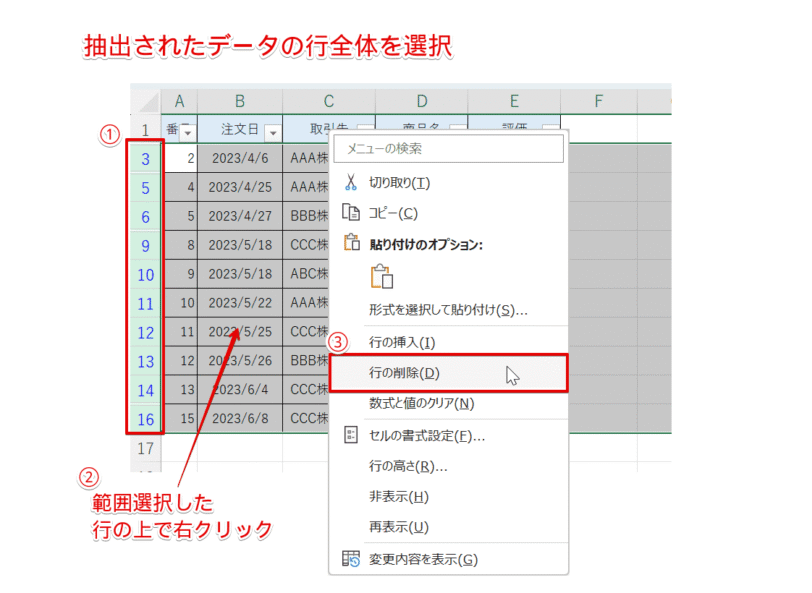Choose 行の挿入(I) menu entry

(x=448, y=342)
